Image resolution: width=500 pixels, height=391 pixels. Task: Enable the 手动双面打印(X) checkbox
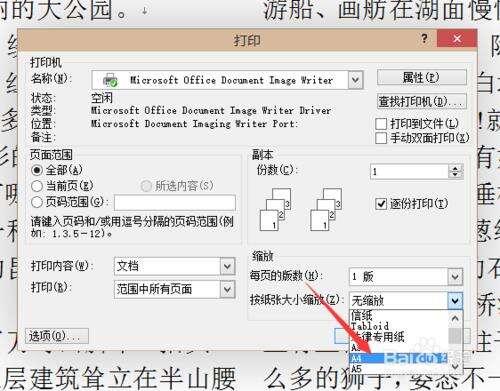click(381, 138)
